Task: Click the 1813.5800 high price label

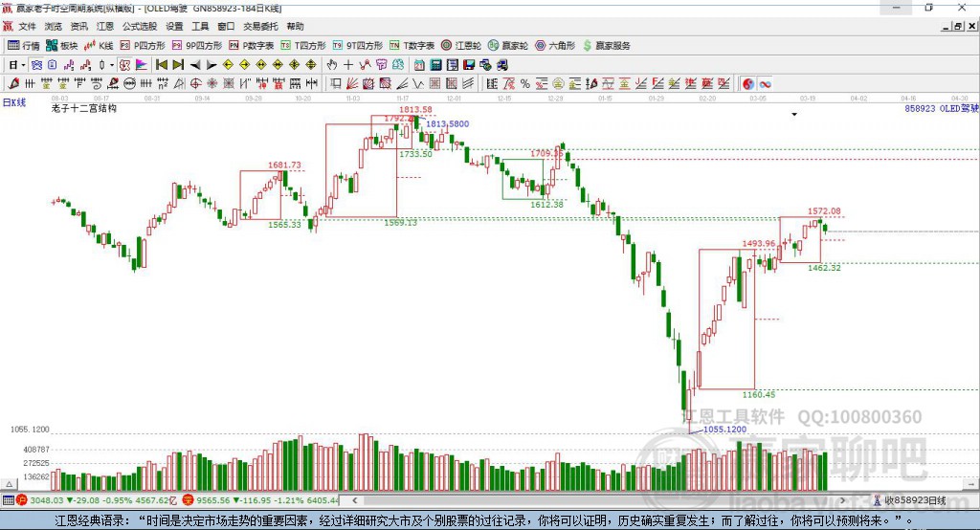Action: click(448, 123)
